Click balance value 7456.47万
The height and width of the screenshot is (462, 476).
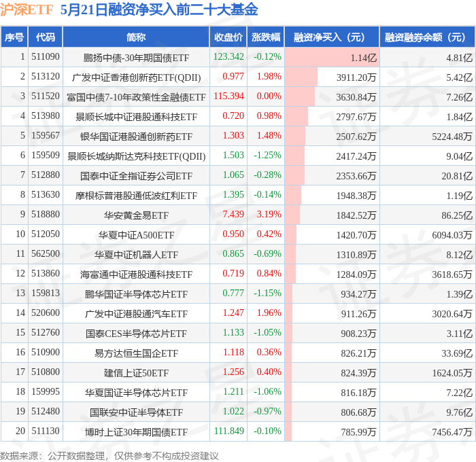452,432
